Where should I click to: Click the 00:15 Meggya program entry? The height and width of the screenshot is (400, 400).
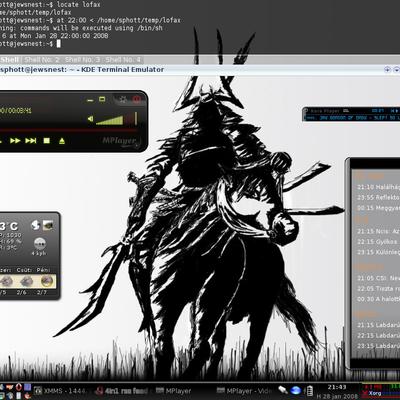pos(378,208)
